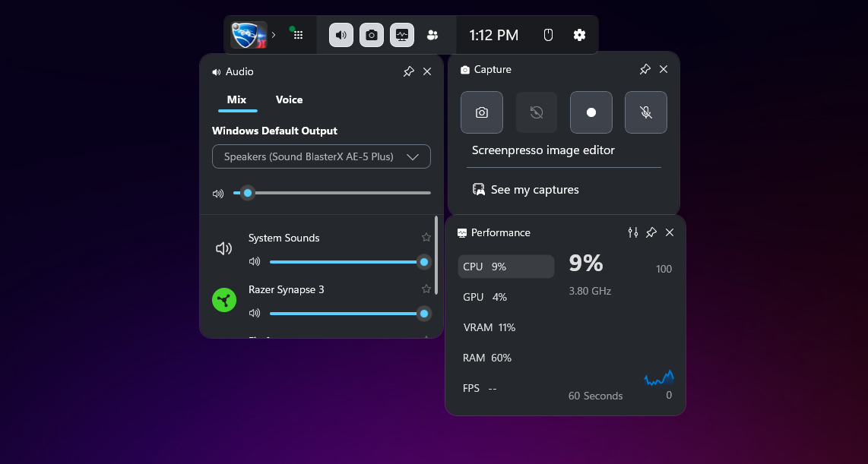
Task: Start recording with the record button
Action: coord(591,112)
